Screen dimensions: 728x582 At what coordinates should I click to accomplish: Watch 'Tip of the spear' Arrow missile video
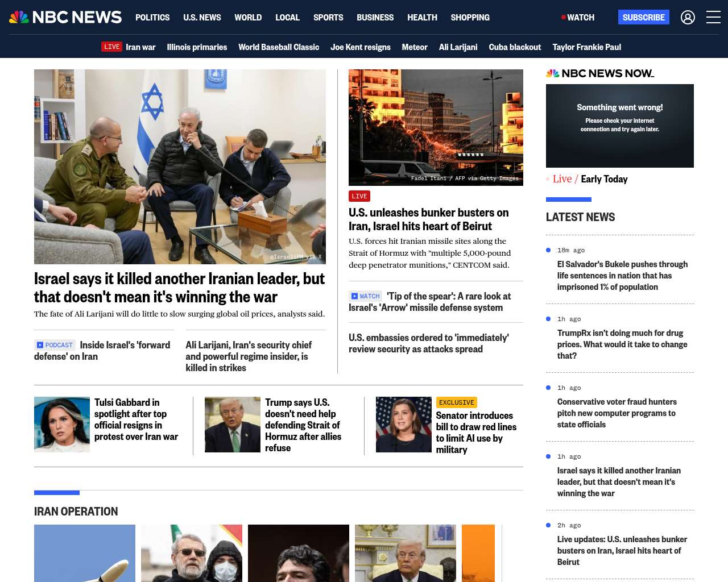coord(430,302)
